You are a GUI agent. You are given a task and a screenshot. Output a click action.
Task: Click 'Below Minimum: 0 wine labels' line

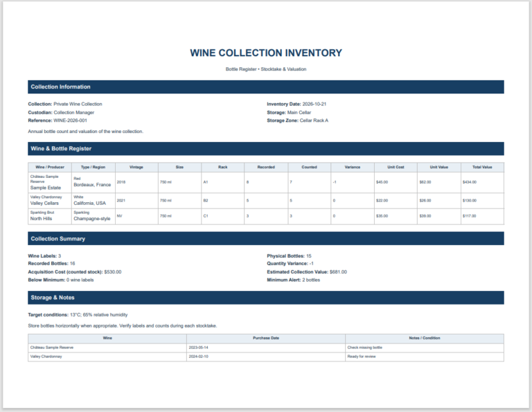coord(61,280)
